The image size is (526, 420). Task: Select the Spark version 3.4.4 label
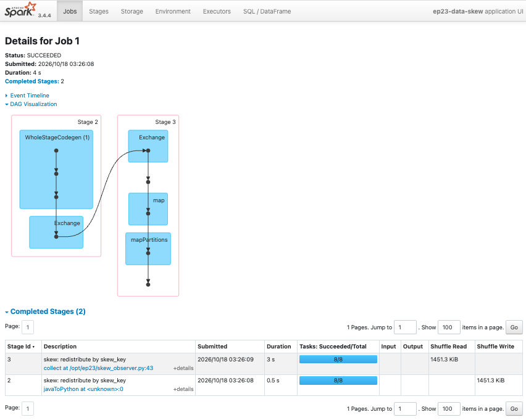[44, 15]
